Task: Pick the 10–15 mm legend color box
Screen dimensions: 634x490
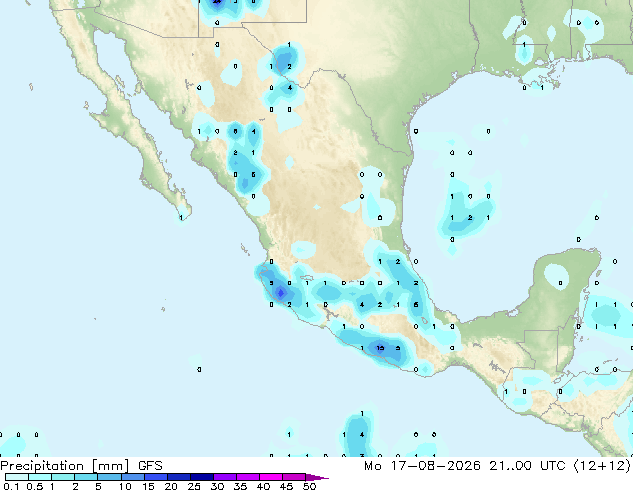Action: [132, 477]
